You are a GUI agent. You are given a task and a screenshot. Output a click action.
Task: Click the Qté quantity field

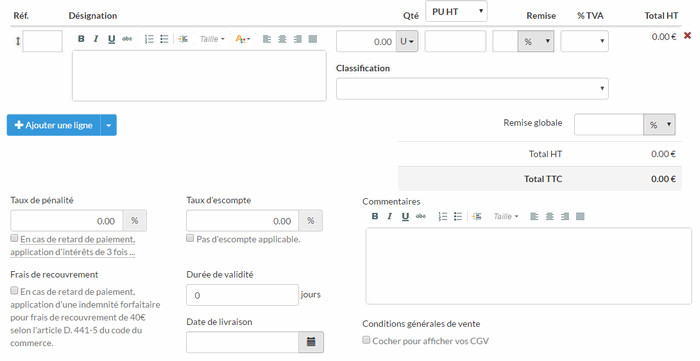click(x=366, y=41)
